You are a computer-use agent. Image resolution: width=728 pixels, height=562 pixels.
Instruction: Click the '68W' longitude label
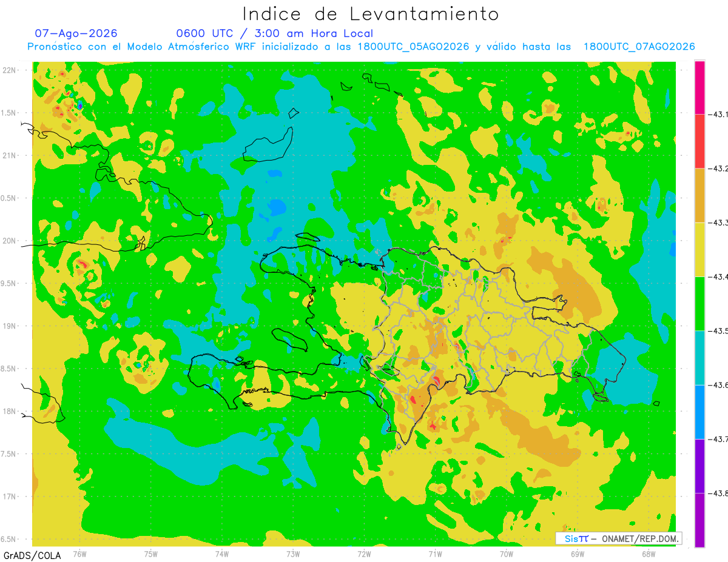pos(649,554)
